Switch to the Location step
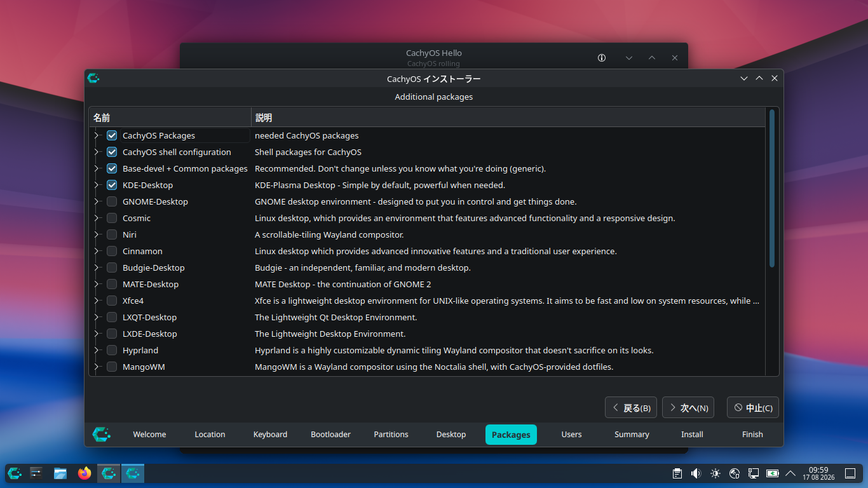This screenshot has width=868, height=488. [x=210, y=435]
